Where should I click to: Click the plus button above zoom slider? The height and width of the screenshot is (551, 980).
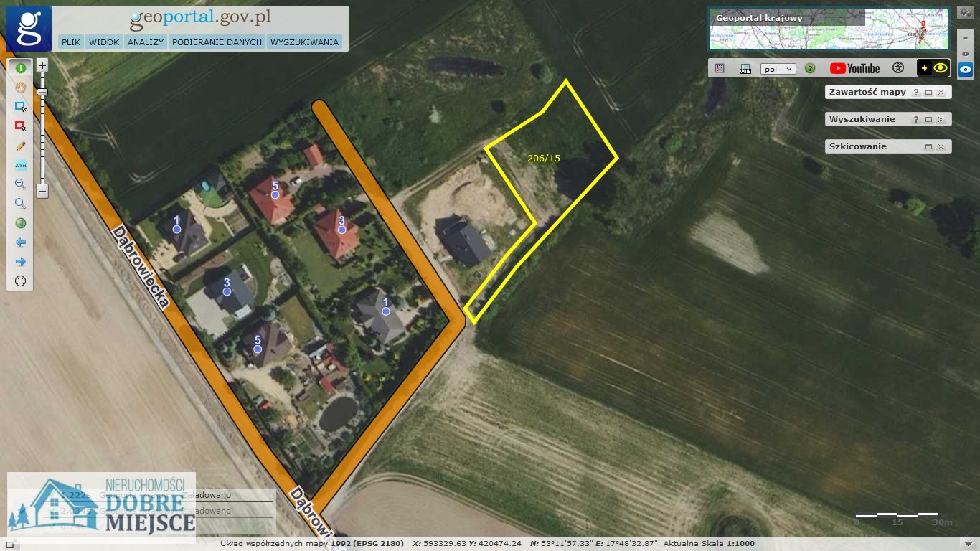click(42, 65)
